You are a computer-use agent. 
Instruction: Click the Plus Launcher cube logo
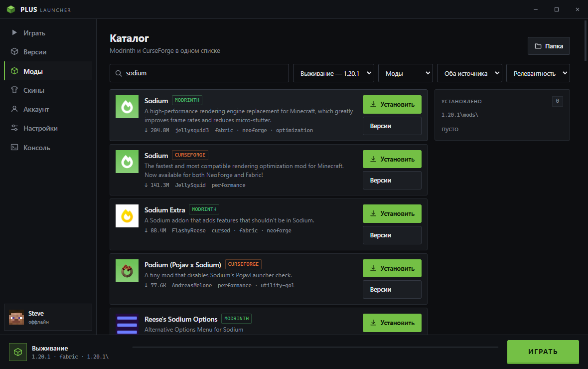point(11,9)
